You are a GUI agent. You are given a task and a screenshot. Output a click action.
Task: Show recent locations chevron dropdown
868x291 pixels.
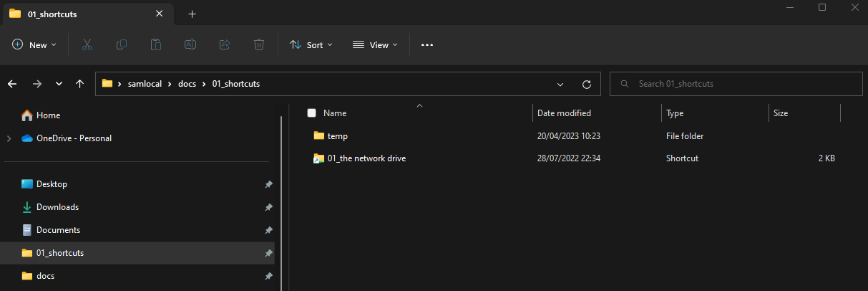pyautogui.click(x=59, y=84)
